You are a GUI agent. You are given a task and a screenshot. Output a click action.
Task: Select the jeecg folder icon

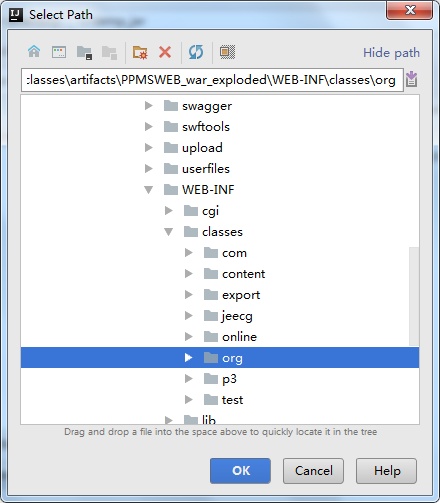pyautogui.click(x=211, y=316)
